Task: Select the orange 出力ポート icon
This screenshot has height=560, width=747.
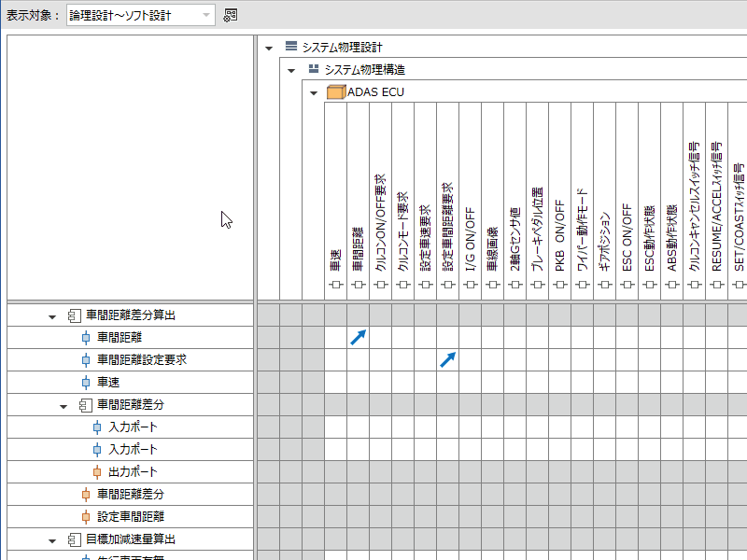Action: pyautogui.click(x=97, y=472)
